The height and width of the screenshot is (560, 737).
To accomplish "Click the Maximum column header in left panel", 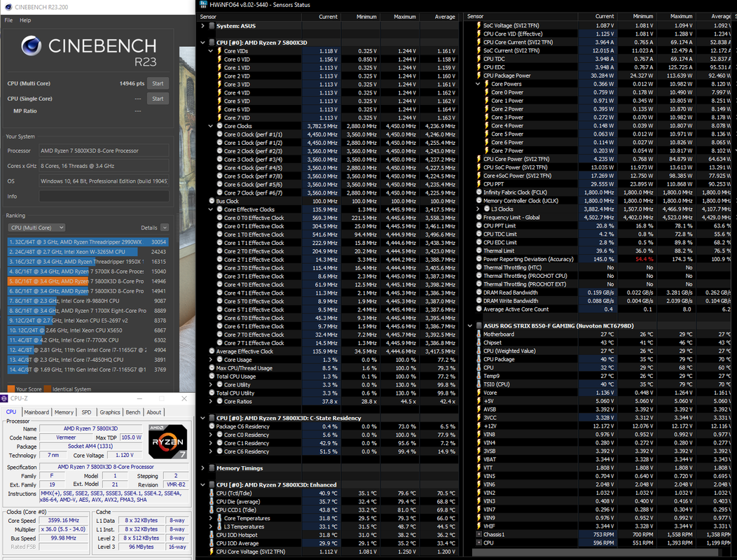I will pos(405,16).
